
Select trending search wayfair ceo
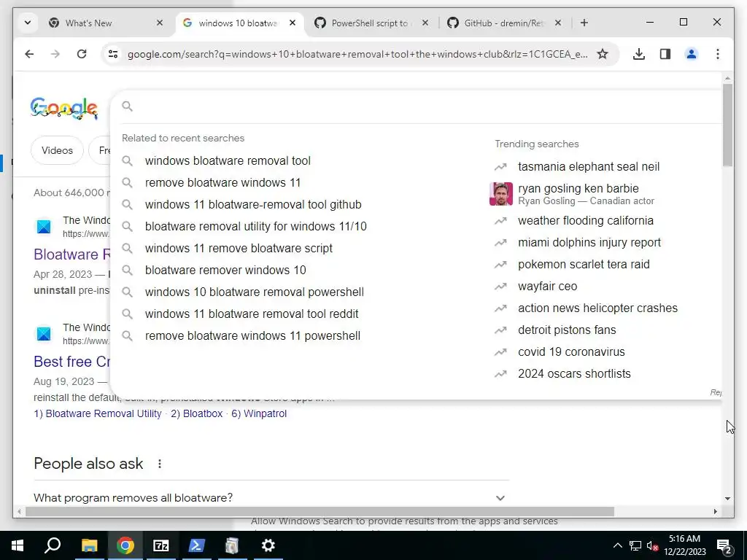[547, 287]
